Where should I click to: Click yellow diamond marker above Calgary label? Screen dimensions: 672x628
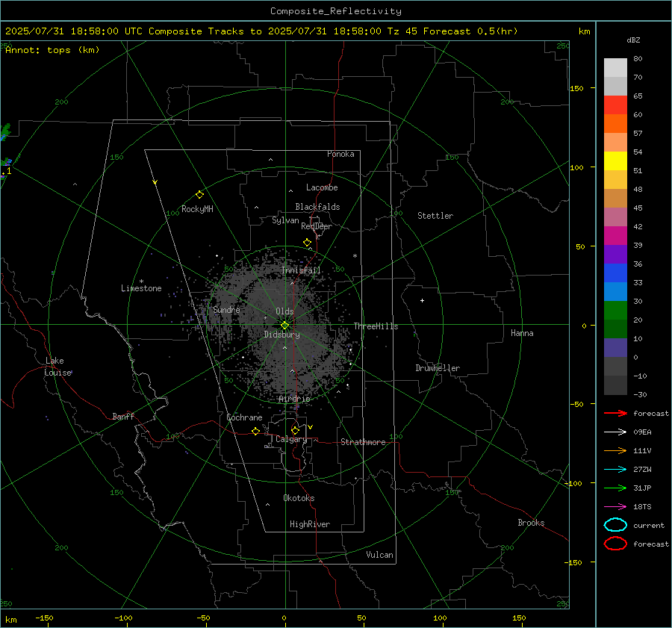(x=295, y=430)
